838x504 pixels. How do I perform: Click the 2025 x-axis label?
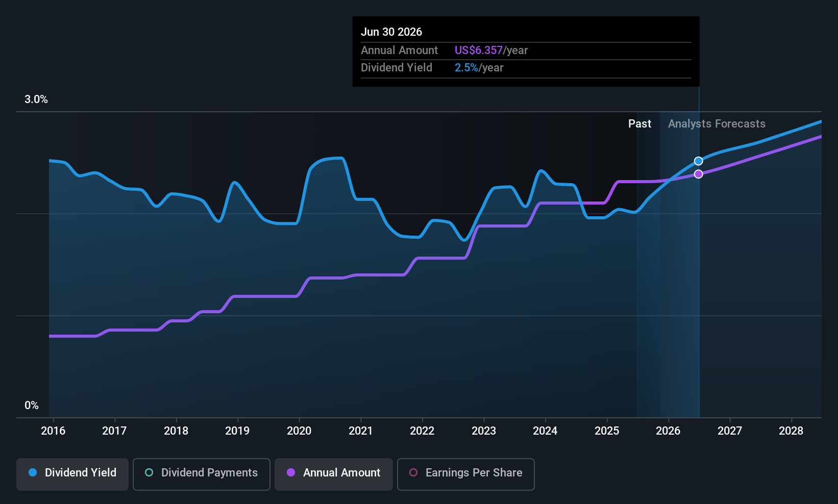[607, 431]
